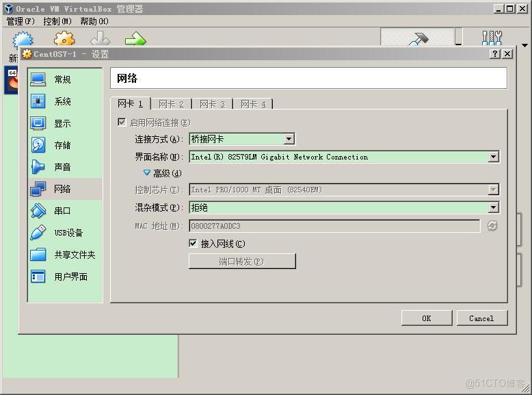Collapse the 高级 advanced section triangle

(147, 173)
